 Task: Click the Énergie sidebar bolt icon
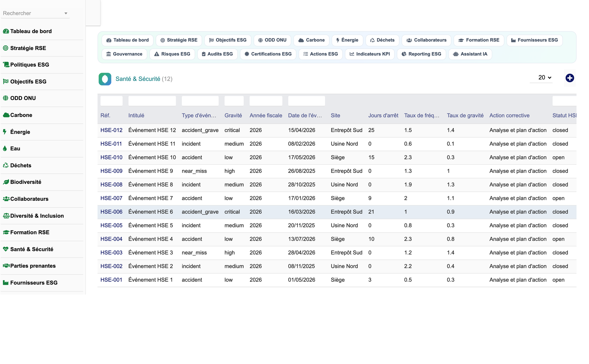point(5,132)
